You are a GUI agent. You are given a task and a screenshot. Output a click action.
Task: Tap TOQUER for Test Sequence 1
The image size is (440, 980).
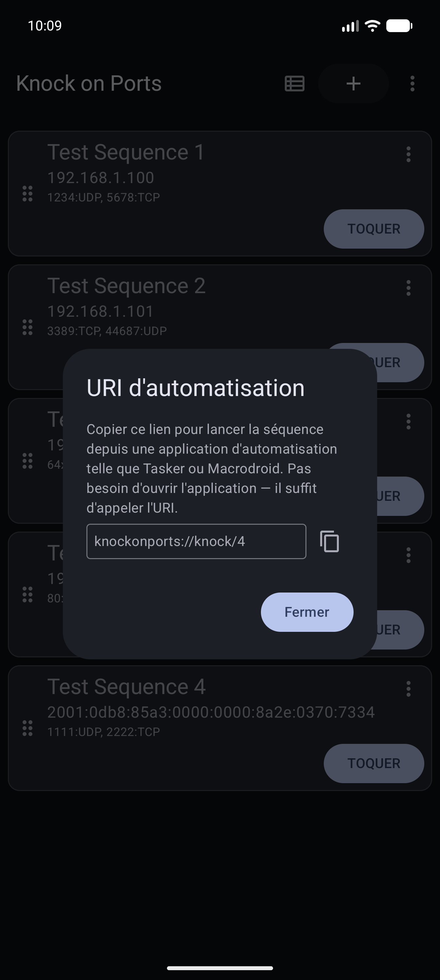pos(374,229)
